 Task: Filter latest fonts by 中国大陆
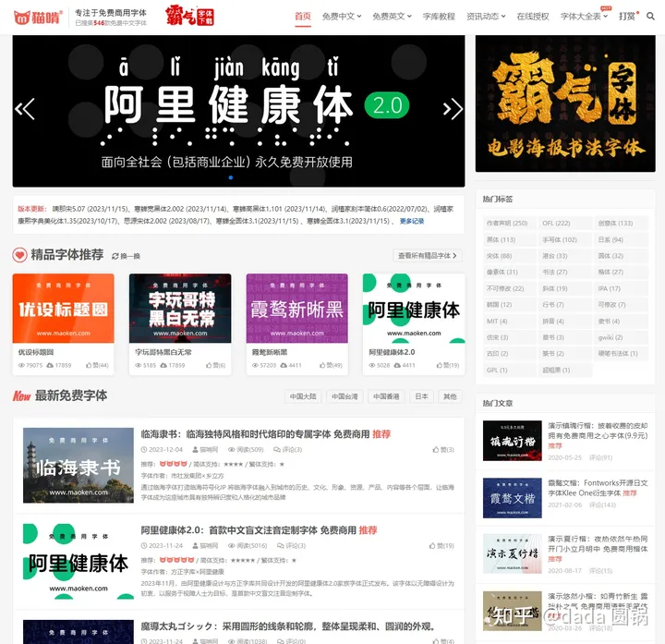coord(303,396)
